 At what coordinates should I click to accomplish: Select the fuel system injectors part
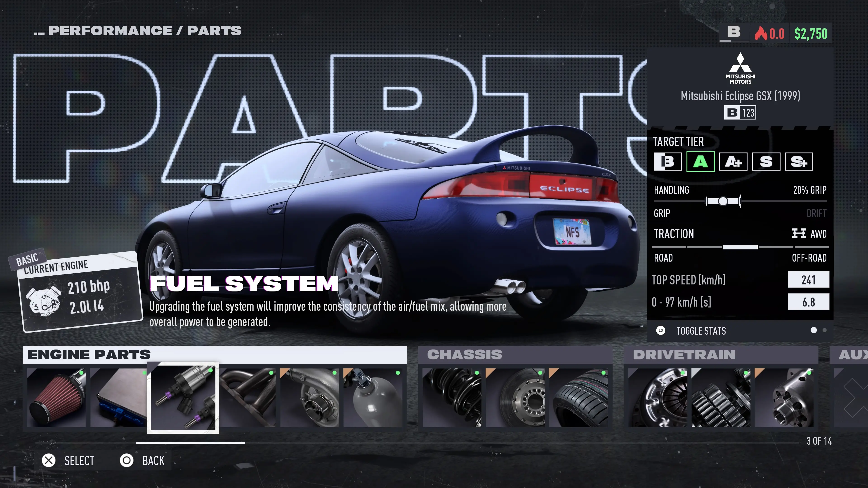[x=183, y=398]
